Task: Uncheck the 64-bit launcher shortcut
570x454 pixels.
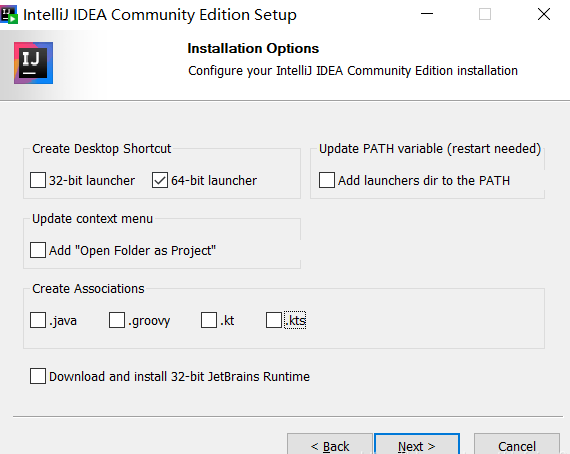Action: click(160, 180)
